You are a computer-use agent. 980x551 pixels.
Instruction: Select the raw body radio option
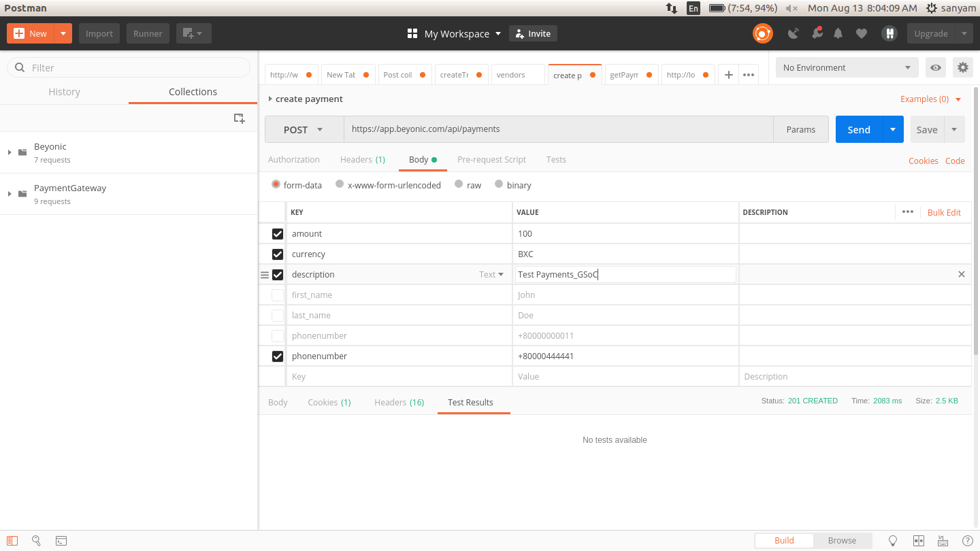click(459, 184)
